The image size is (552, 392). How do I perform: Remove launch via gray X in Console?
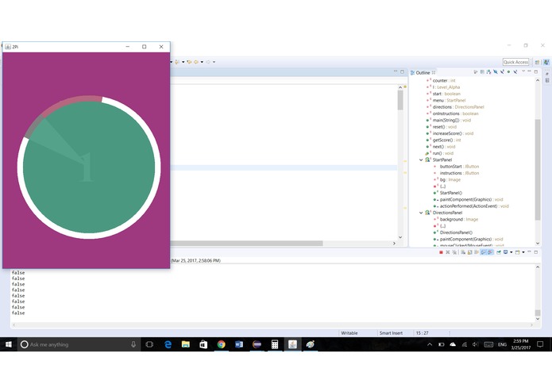coord(448,252)
